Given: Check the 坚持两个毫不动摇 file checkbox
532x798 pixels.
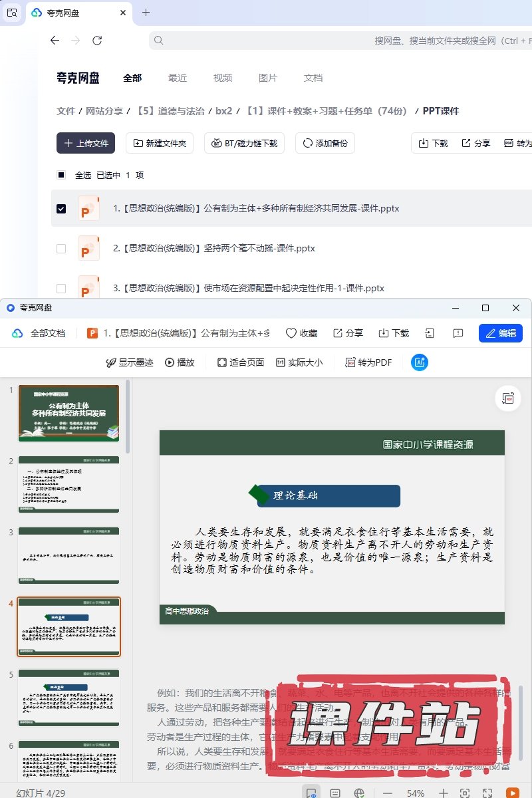Looking at the screenshot, I should [61, 249].
